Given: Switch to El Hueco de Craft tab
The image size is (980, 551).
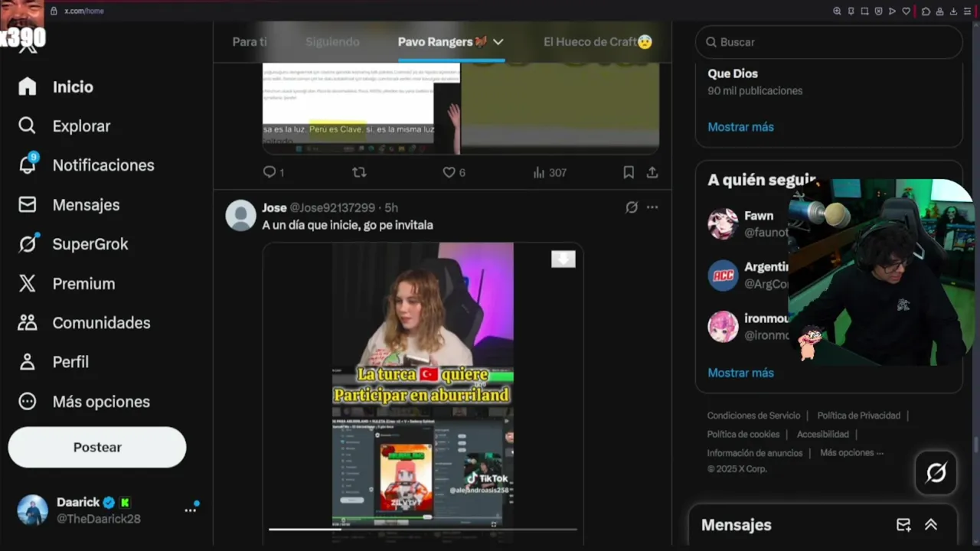Looking at the screenshot, I should point(597,42).
